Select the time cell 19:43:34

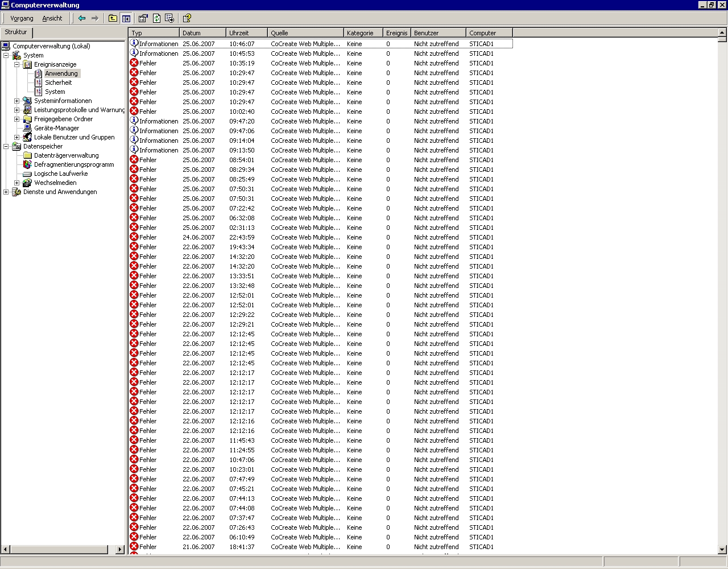tap(242, 247)
